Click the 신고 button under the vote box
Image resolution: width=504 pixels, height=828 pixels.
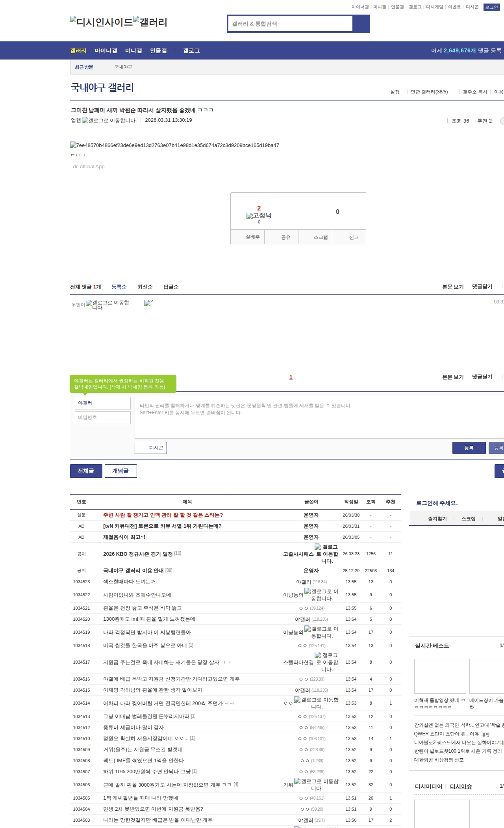(x=354, y=237)
